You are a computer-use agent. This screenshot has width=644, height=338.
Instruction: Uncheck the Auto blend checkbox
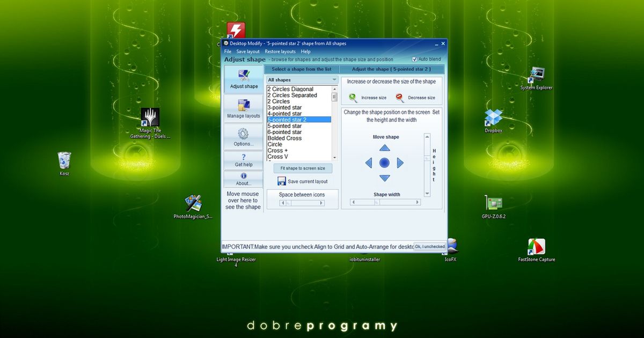(x=415, y=59)
